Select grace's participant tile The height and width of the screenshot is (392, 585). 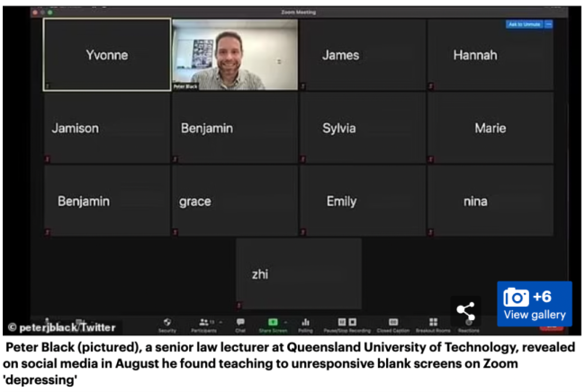[235, 200]
